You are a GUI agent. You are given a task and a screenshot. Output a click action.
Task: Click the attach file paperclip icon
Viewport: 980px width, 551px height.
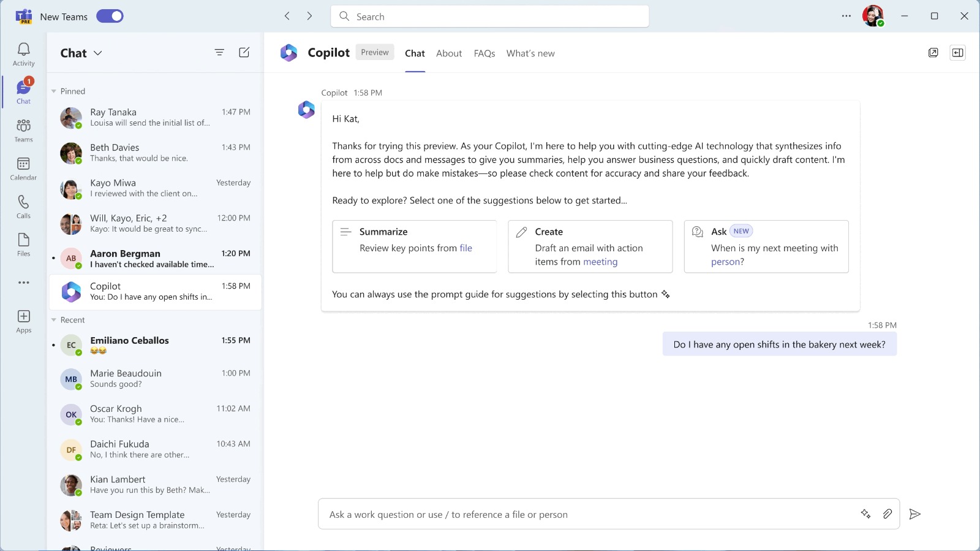click(x=887, y=514)
